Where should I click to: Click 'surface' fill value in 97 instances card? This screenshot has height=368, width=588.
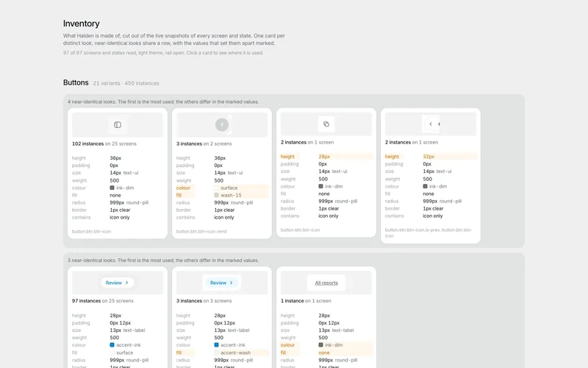coord(124,353)
